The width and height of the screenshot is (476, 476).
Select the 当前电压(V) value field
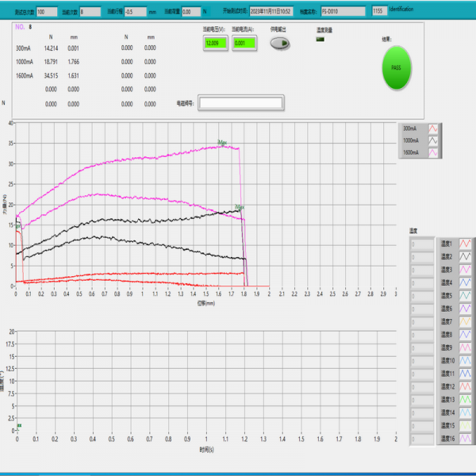(x=213, y=43)
